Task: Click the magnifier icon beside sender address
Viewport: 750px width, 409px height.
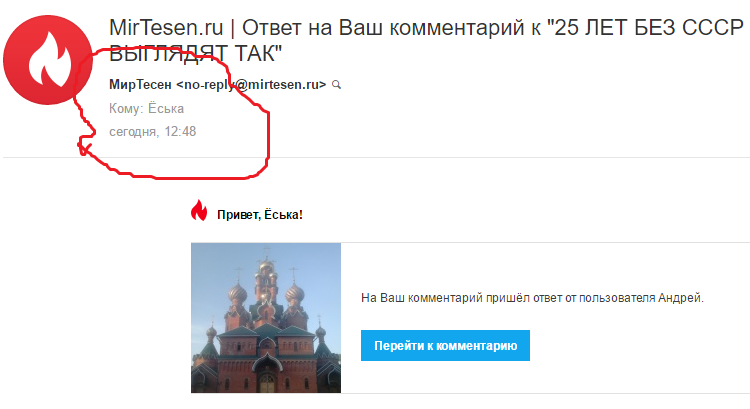Action: [x=337, y=85]
